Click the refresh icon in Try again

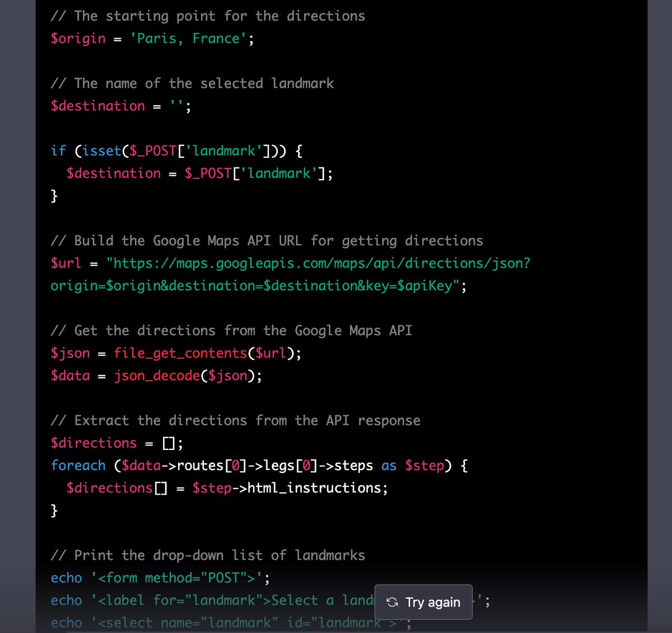(393, 602)
